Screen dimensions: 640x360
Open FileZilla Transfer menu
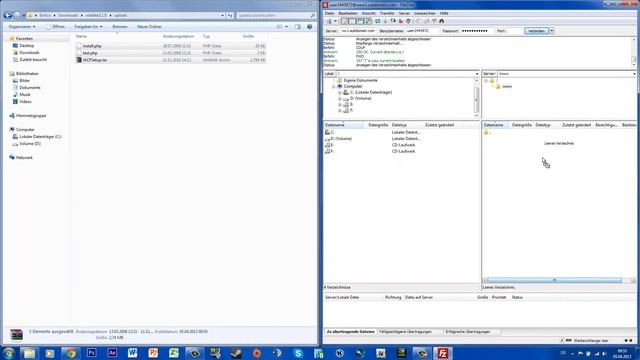point(387,13)
